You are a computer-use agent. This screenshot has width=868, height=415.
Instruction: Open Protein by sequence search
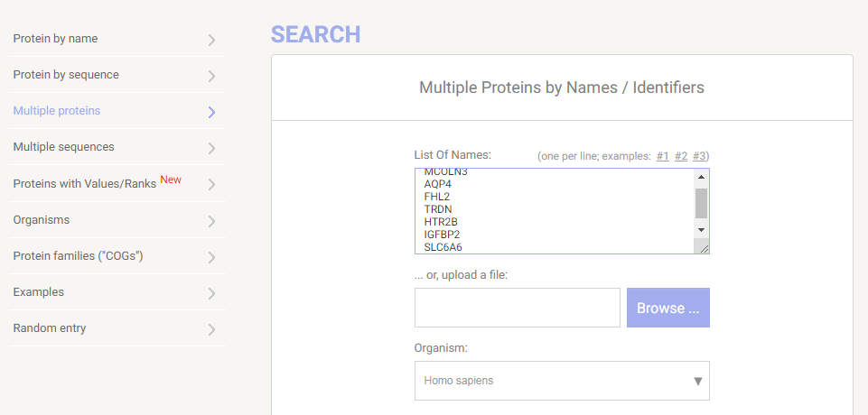[x=66, y=75]
